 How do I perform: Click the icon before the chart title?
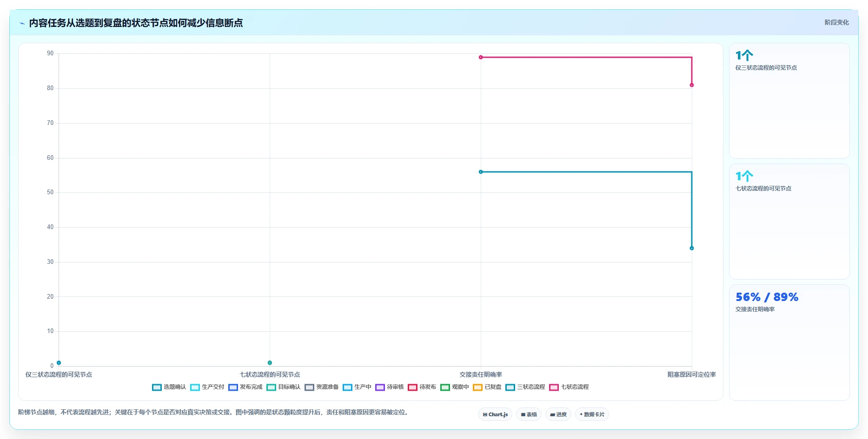(22, 23)
